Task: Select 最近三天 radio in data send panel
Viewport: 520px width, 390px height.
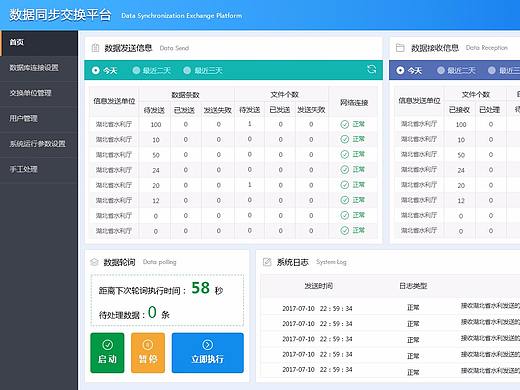Action: 187,70
